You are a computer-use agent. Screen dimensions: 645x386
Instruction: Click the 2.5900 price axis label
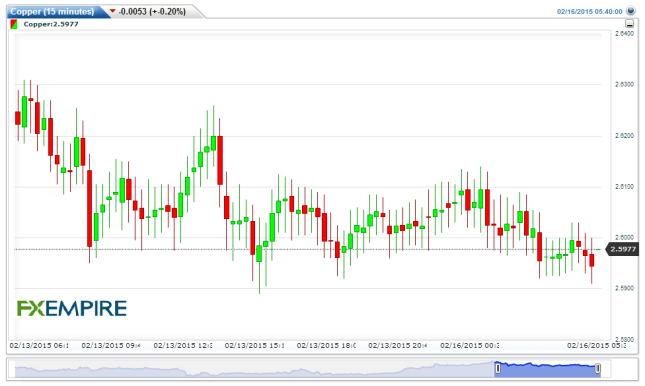pyautogui.click(x=624, y=288)
